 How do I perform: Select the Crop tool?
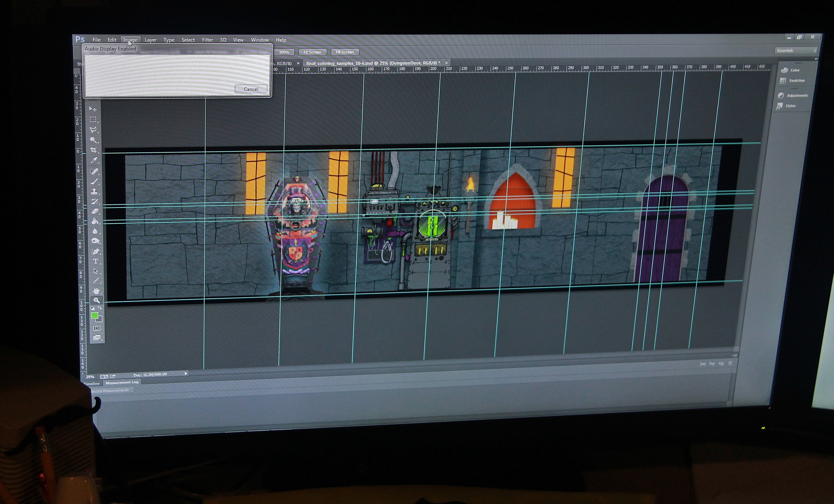point(94,150)
